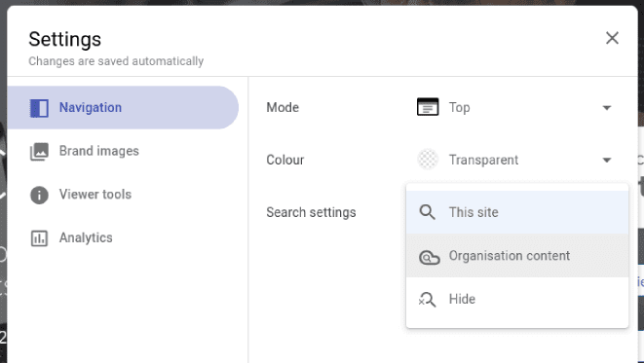Click the Analytics bar chart icon
The height and width of the screenshot is (363, 644).
(39, 238)
